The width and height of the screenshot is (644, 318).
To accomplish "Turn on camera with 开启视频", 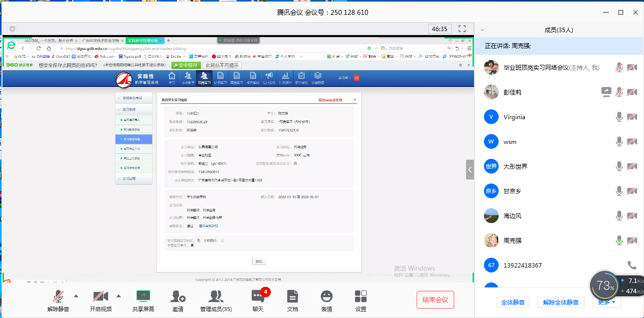I will pos(101,301).
